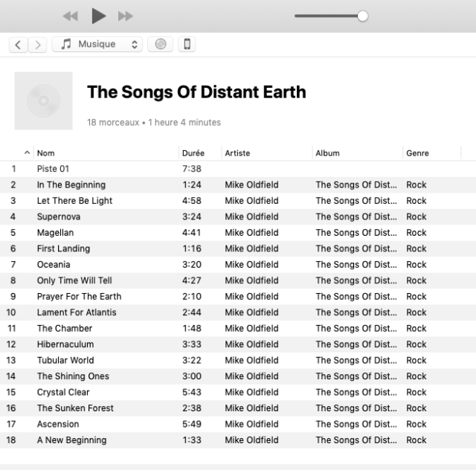Select track Oceania
Image resolution: width=476 pixels, height=470 pixels.
point(238,265)
